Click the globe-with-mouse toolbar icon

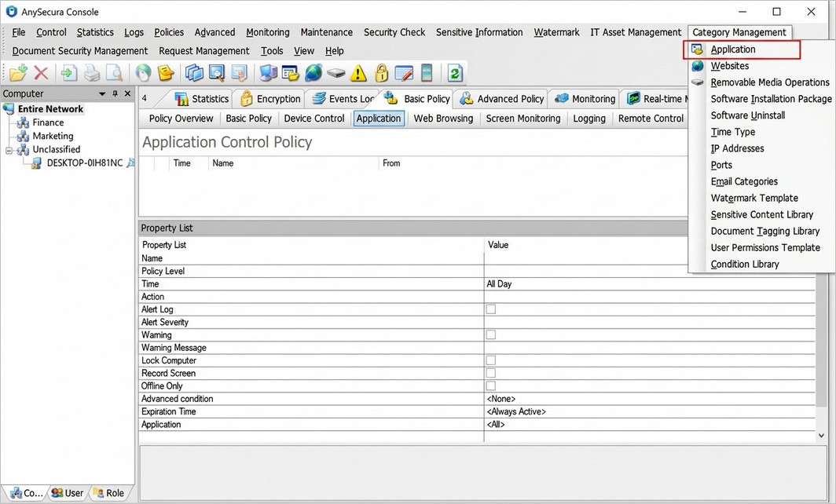(143, 73)
